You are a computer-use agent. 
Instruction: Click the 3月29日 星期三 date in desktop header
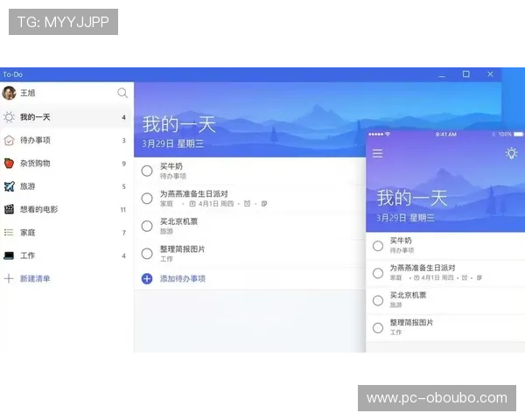[x=172, y=144]
